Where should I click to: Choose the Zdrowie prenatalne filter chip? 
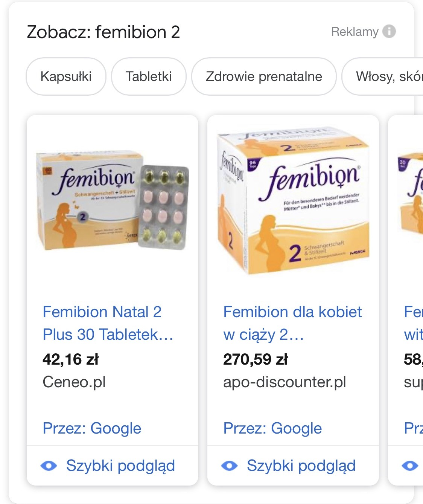(264, 76)
